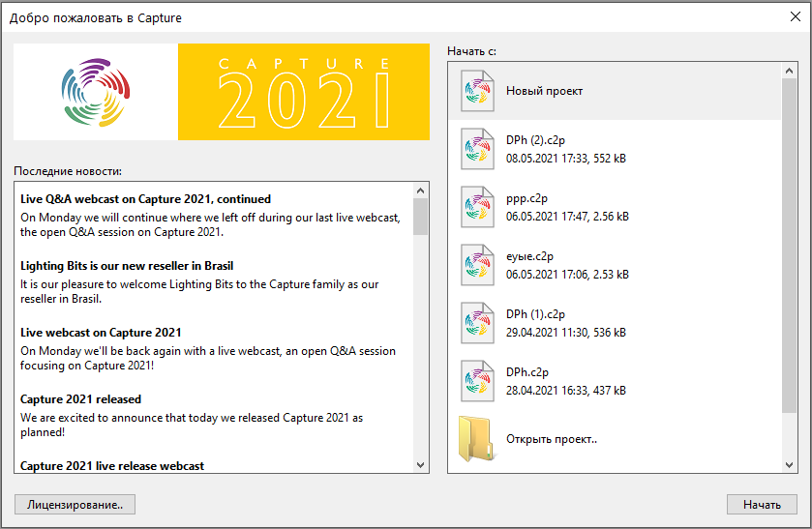Click text "On Monday we will continue"

[210, 224]
